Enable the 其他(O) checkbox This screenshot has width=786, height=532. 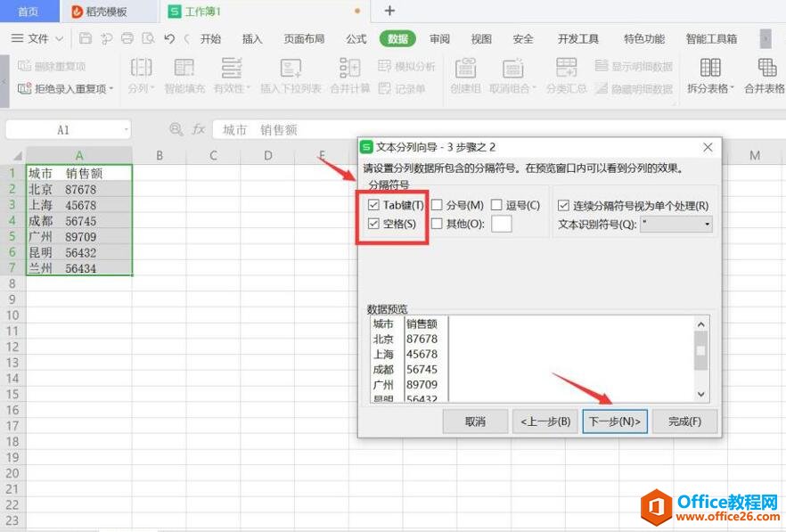pyautogui.click(x=437, y=223)
